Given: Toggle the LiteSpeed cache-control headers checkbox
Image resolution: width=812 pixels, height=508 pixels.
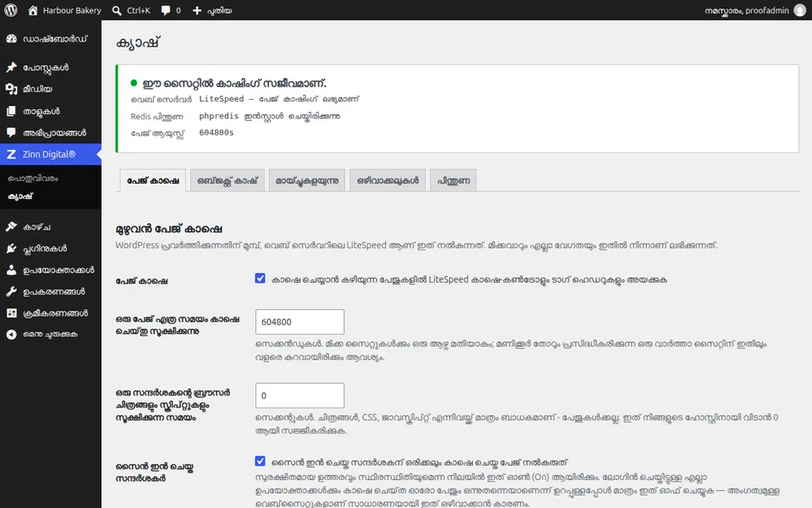Looking at the screenshot, I should [x=260, y=279].
